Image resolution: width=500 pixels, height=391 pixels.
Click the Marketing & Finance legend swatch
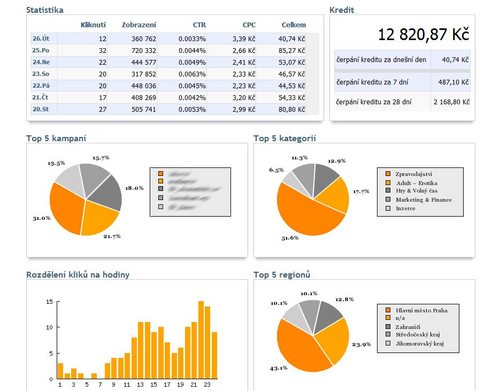point(388,199)
